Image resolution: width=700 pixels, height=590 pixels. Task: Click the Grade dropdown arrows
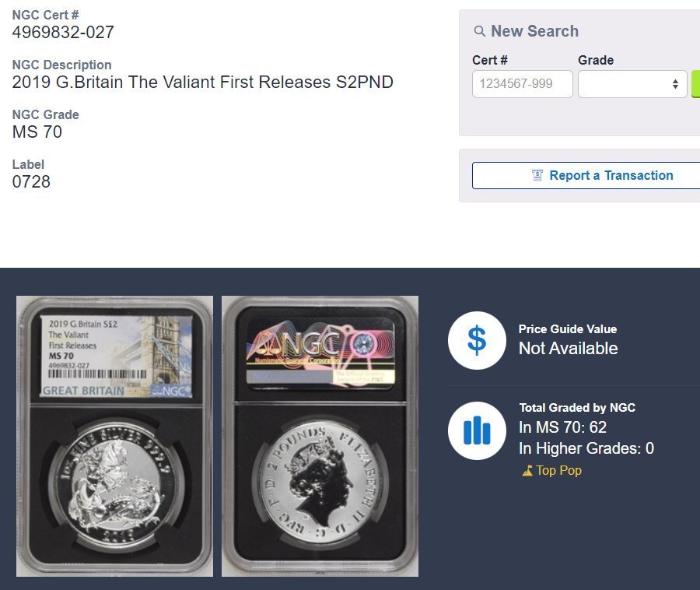(675, 84)
